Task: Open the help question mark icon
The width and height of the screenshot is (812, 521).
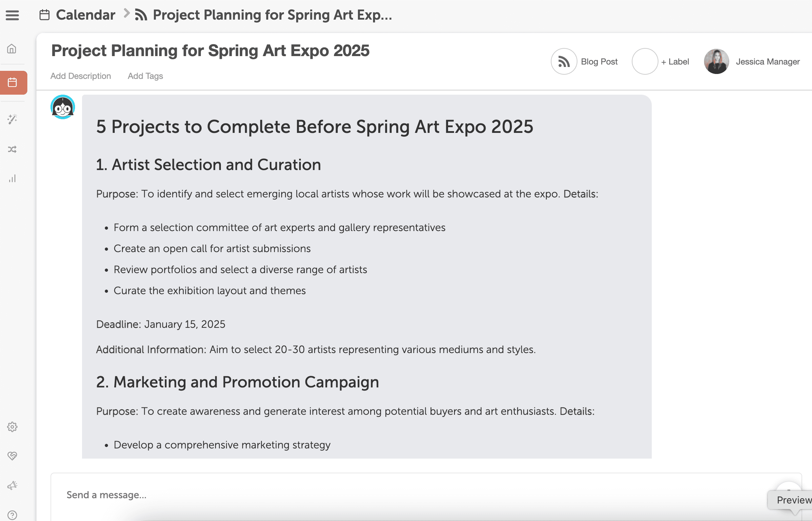Action: [x=13, y=514]
